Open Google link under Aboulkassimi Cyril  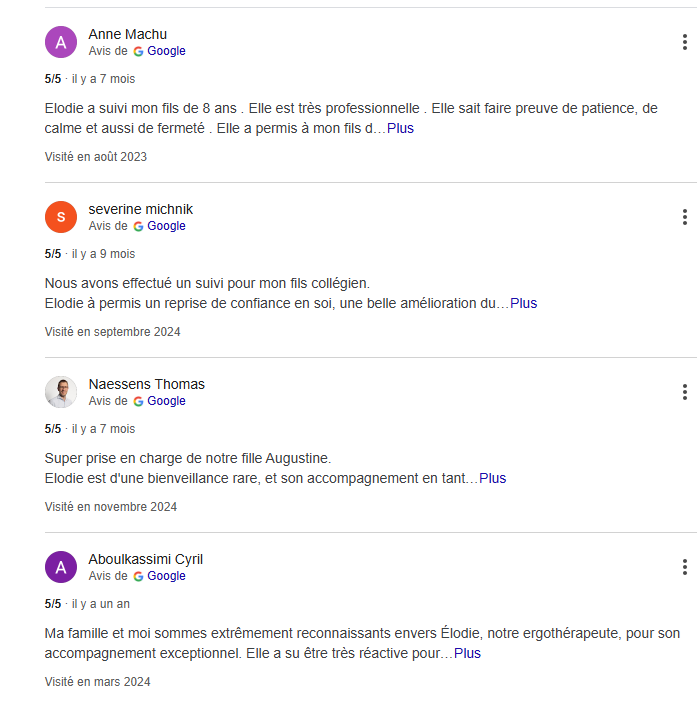(x=166, y=576)
